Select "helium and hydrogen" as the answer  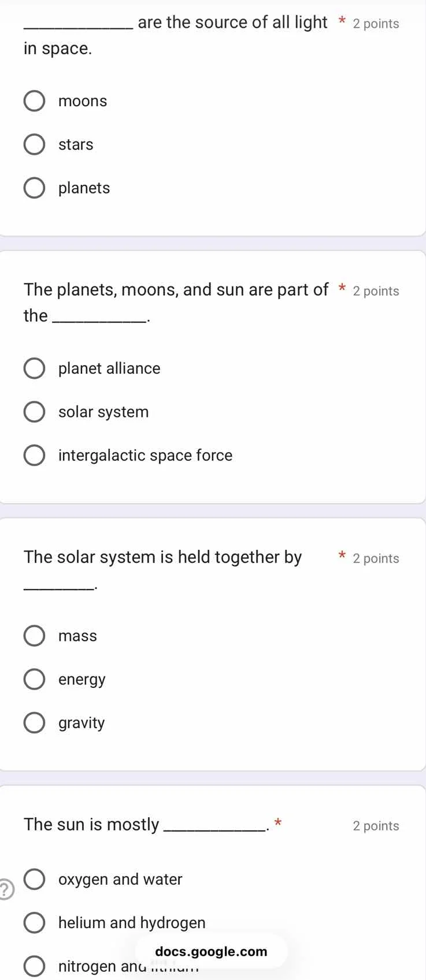click(x=35, y=922)
